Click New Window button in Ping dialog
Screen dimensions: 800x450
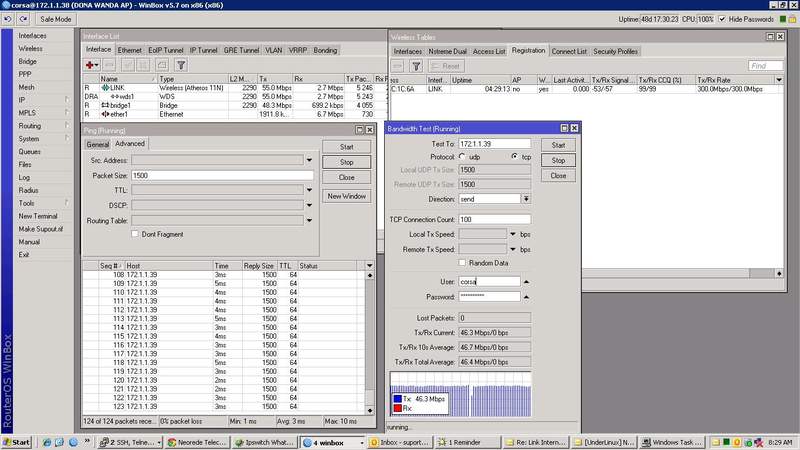click(x=347, y=196)
